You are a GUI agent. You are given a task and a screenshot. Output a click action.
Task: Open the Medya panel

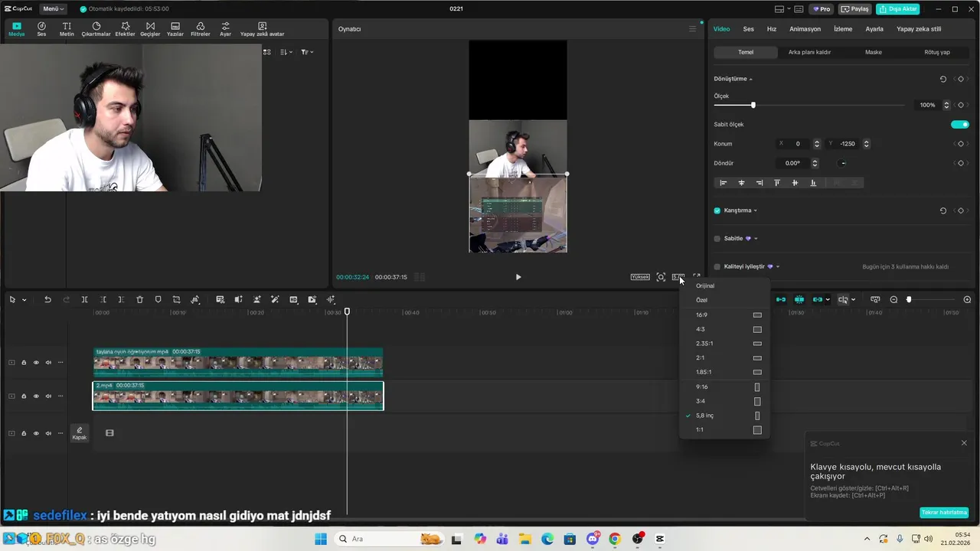coord(16,29)
